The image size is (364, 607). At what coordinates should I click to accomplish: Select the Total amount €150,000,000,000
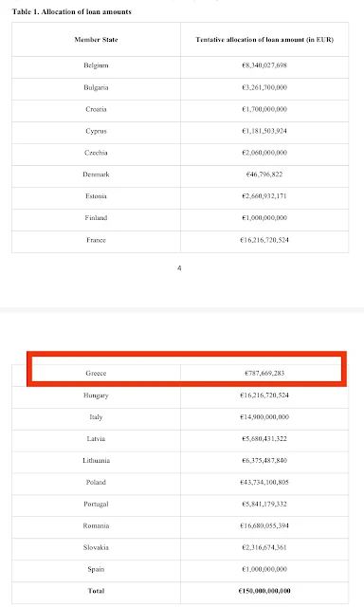click(x=264, y=591)
